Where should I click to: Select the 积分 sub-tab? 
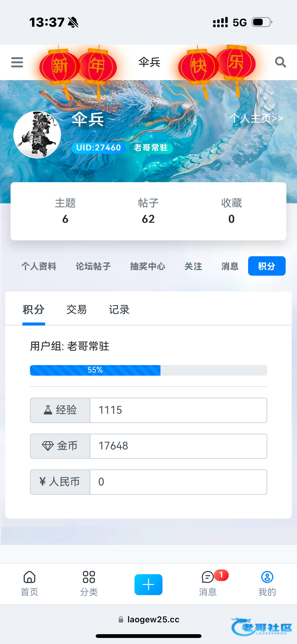click(34, 310)
